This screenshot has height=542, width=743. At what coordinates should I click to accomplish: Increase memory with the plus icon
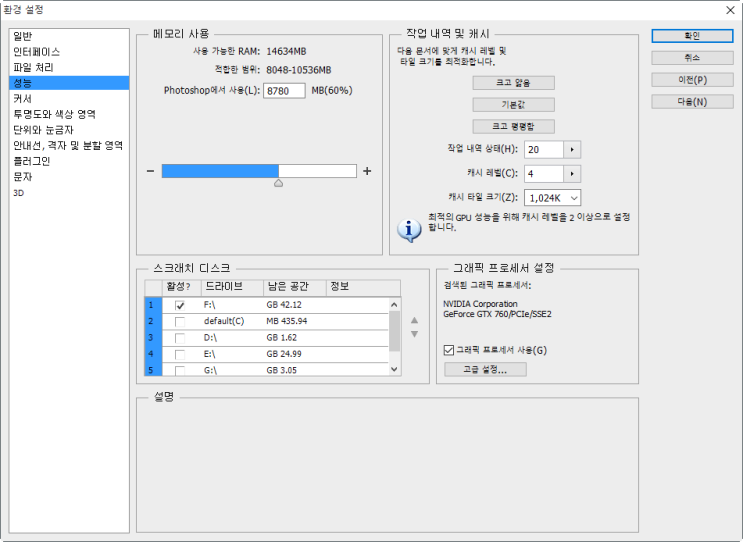tap(367, 171)
